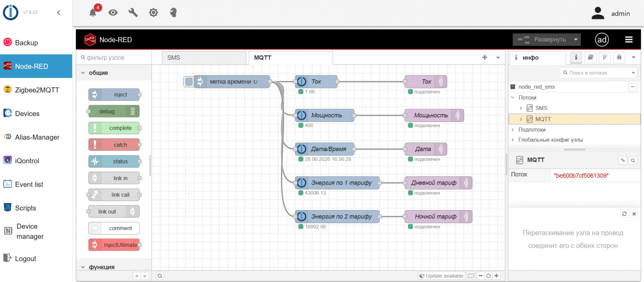Add a new flow tab with plus
This screenshot has width=644, height=282.
click(485, 58)
